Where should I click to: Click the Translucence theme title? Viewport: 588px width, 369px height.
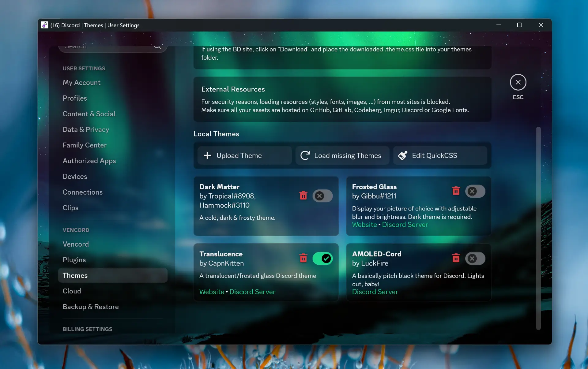click(221, 254)
